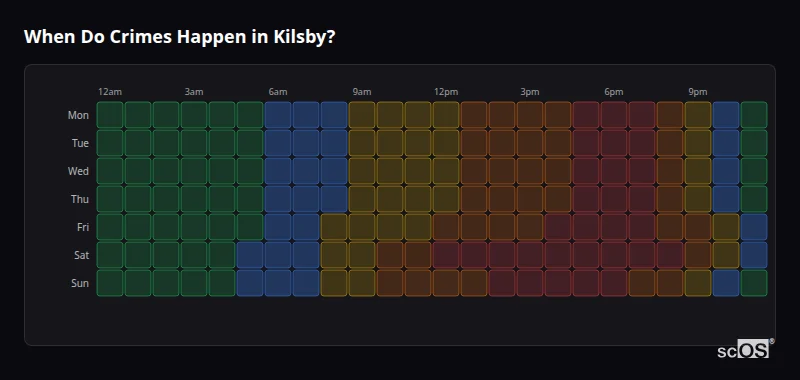Click the Wednesday 6am blue cell

tap(278, 171)
